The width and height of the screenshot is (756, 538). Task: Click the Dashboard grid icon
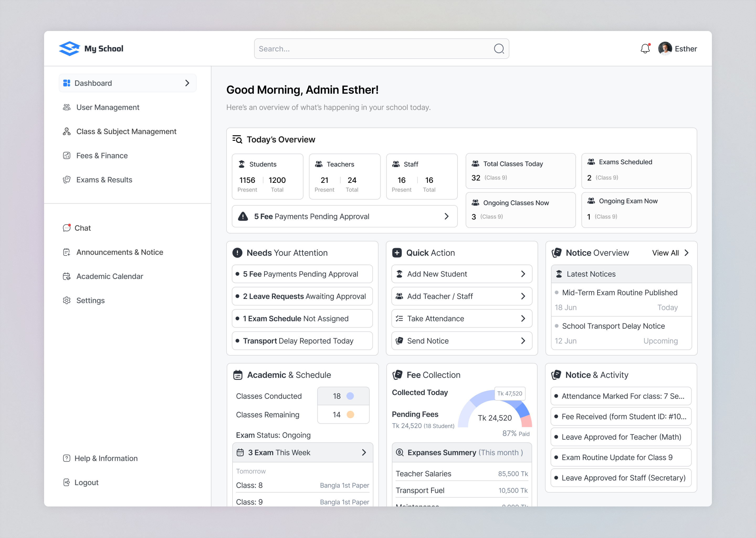pos(66,83)
